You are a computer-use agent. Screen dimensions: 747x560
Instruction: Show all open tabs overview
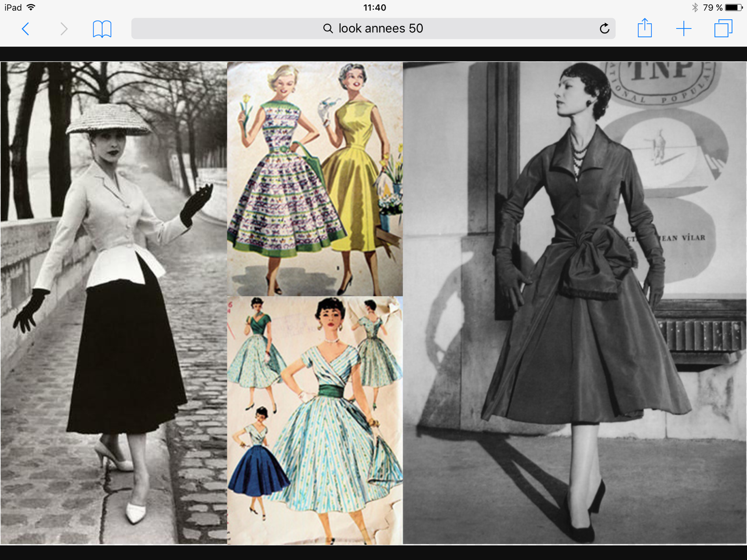coord(723,29)
